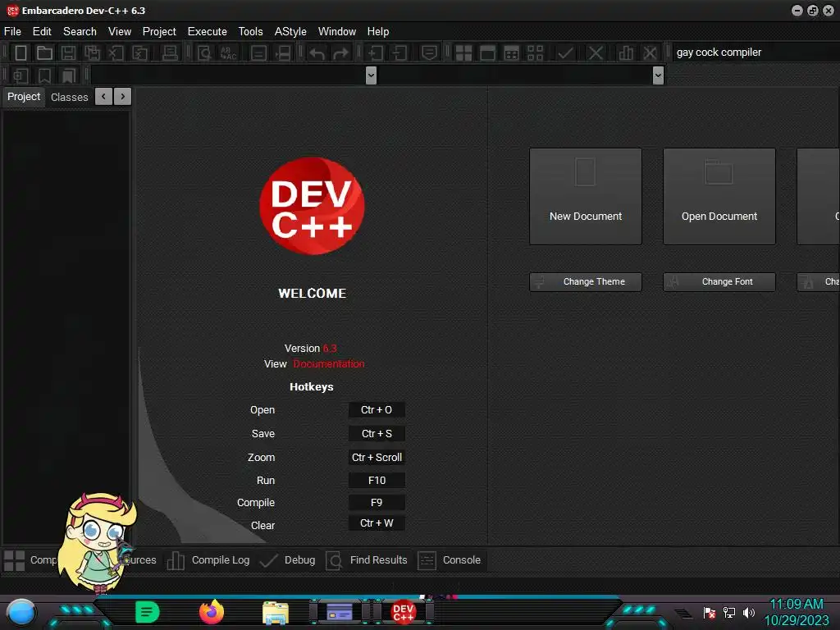Expand the class selector dropdown arrow

tap(371, 75)
